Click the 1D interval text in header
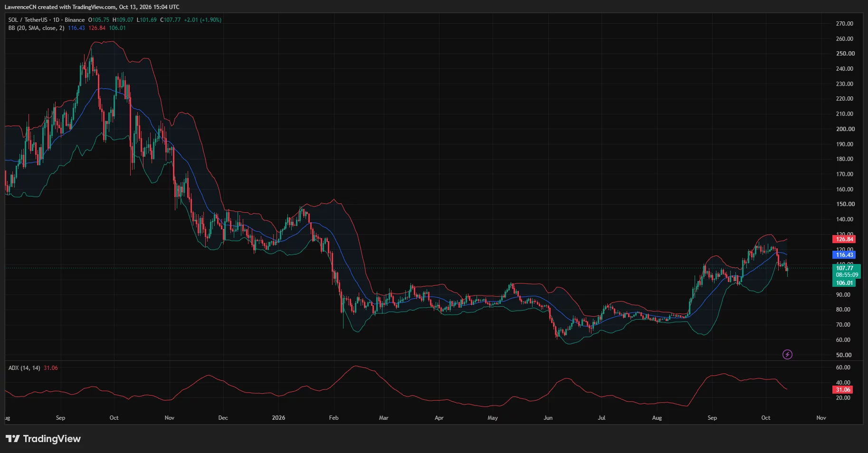This screenshot has width=868, height=453. point(56,20)
